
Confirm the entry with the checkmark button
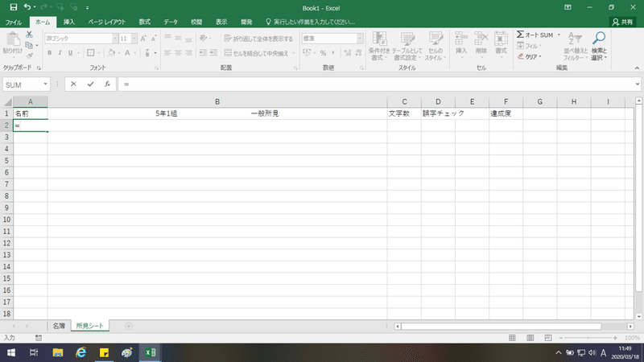point(90,84)
